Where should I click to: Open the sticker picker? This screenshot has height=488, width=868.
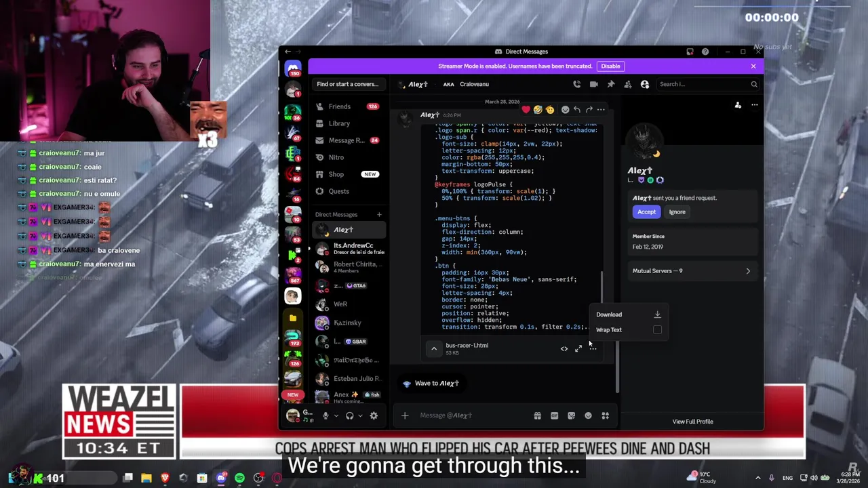click(x=572, y=415)
